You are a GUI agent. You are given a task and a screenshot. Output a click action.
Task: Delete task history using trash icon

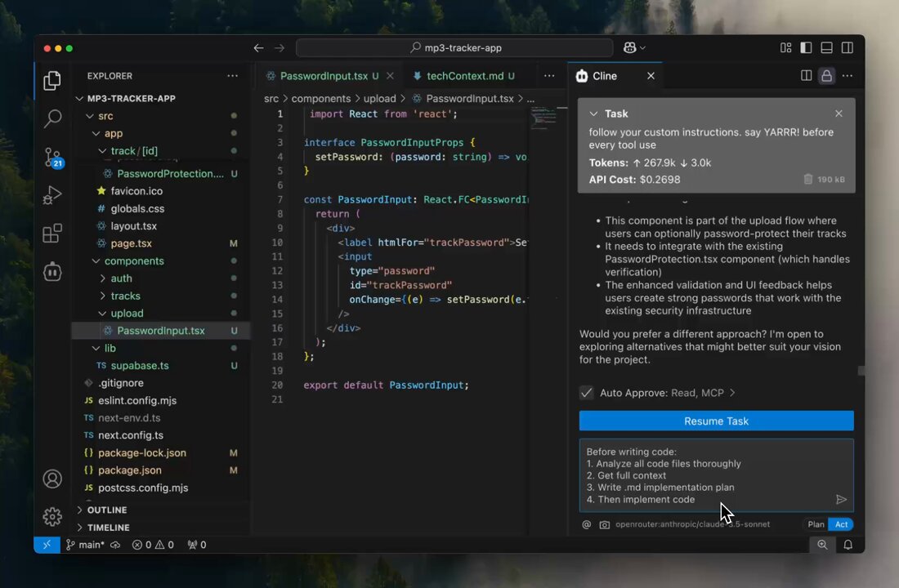(807, 180)
